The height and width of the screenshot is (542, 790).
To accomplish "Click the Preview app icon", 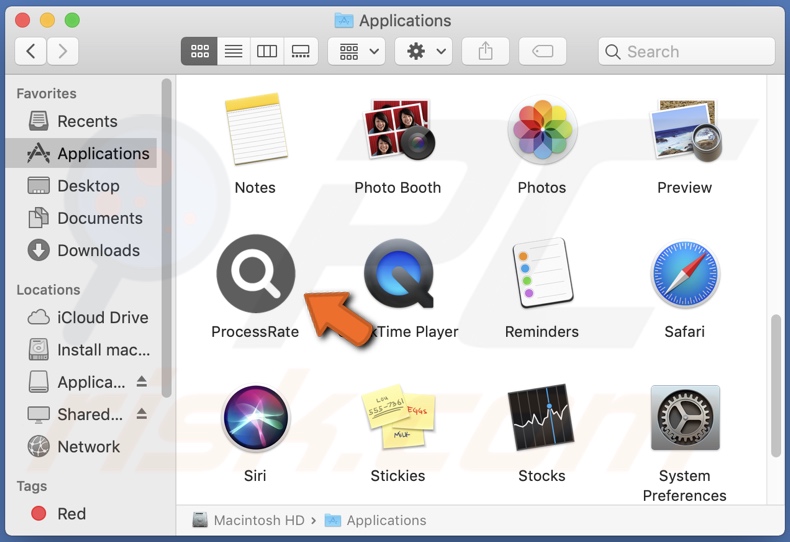I will 685,129.
